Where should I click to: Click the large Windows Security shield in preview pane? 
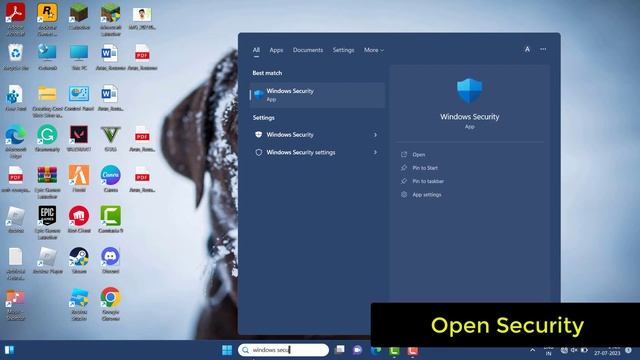pos(469,90)
